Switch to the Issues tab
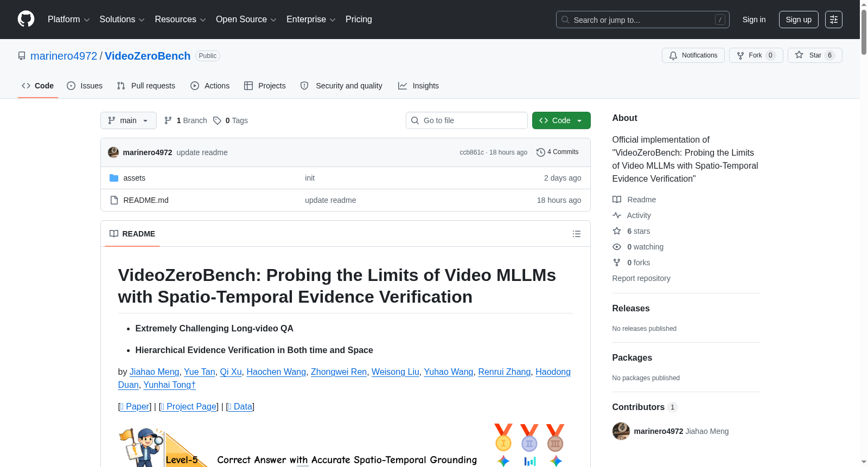Image resolution: width=868 pixels, height=467 pixels. click(x=85, y=86)
